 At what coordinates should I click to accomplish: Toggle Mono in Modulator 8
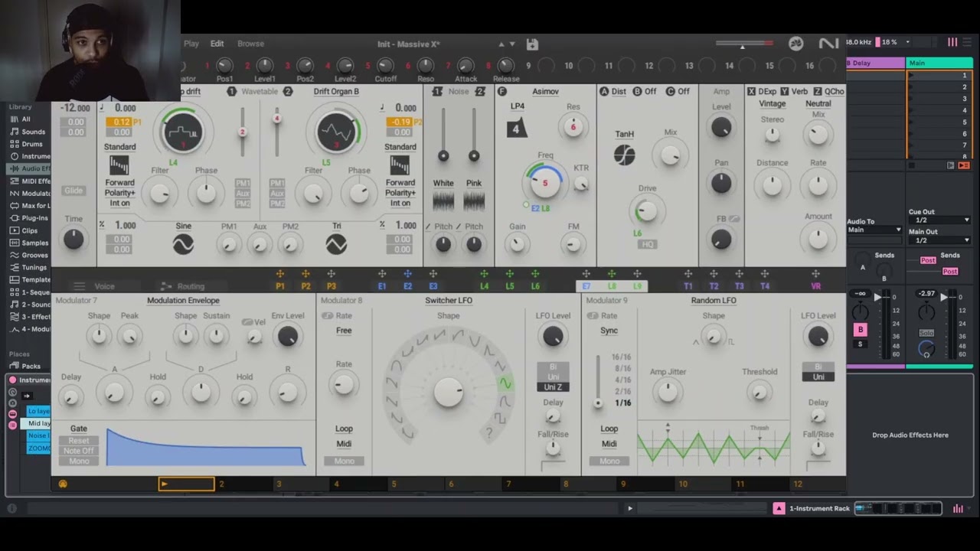pyautogui.click(x=344, y=461)
